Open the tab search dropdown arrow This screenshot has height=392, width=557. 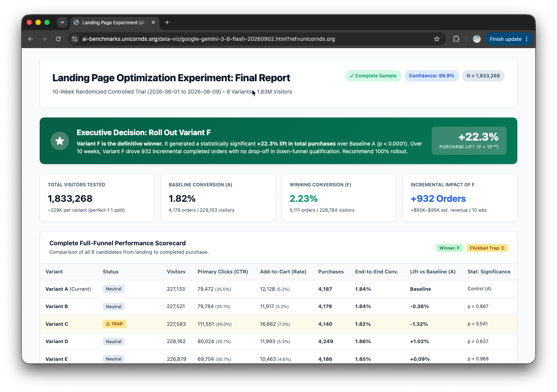coord(62,22)
